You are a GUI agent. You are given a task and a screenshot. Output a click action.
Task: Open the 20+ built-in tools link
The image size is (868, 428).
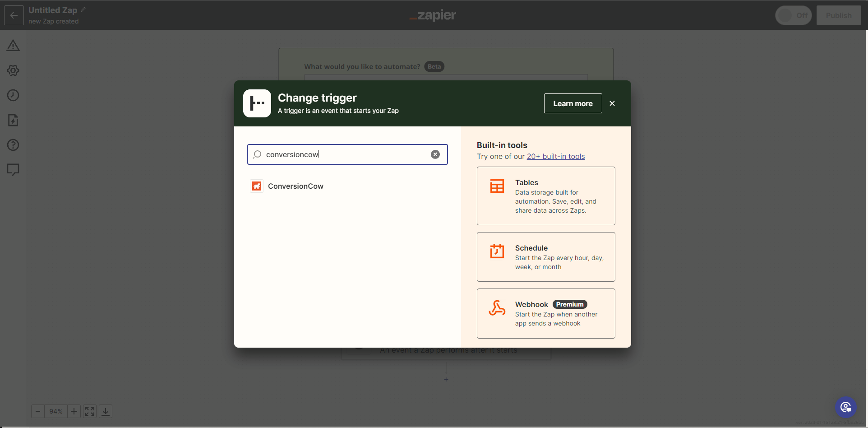[556, 156]
